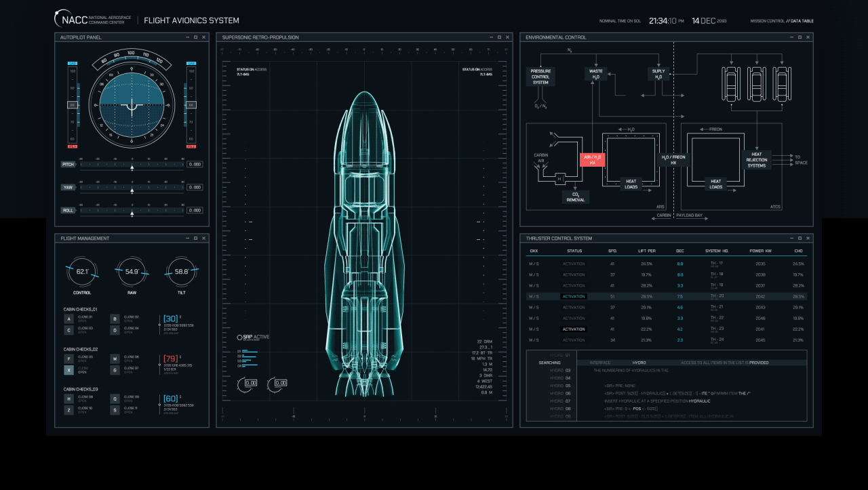Select the Heat Loads block in ARS

631,184
